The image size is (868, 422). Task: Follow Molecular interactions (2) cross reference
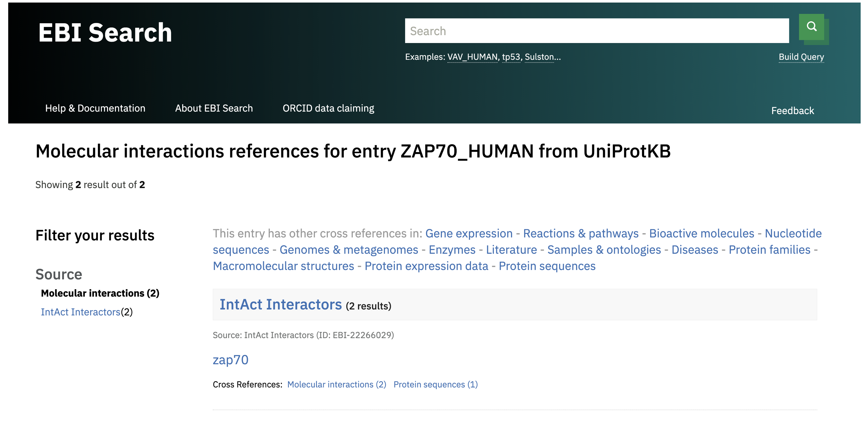tap(337, 385)
